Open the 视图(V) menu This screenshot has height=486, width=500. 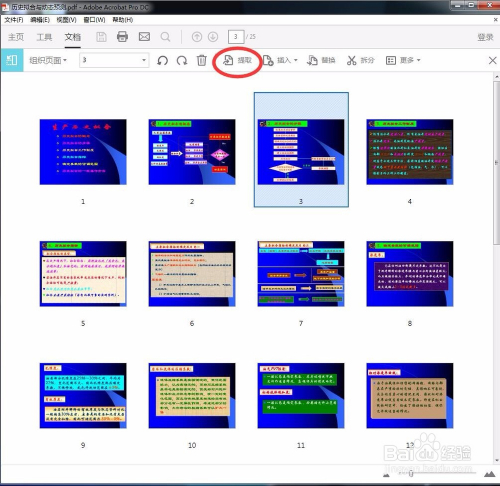pyautogui.click(x=66, y=20)
